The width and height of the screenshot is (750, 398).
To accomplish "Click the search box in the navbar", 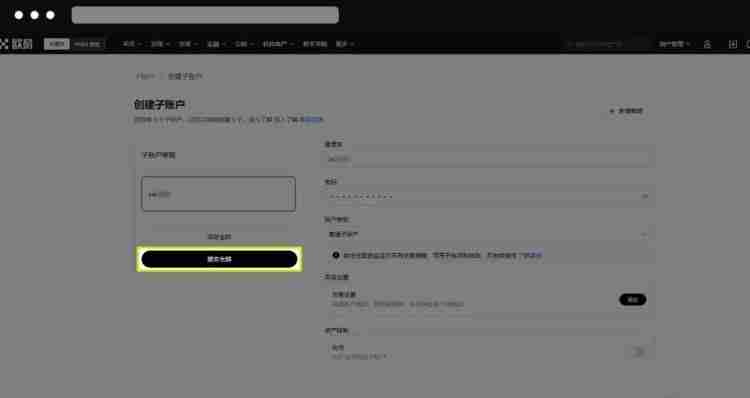I will coord(606,44).
